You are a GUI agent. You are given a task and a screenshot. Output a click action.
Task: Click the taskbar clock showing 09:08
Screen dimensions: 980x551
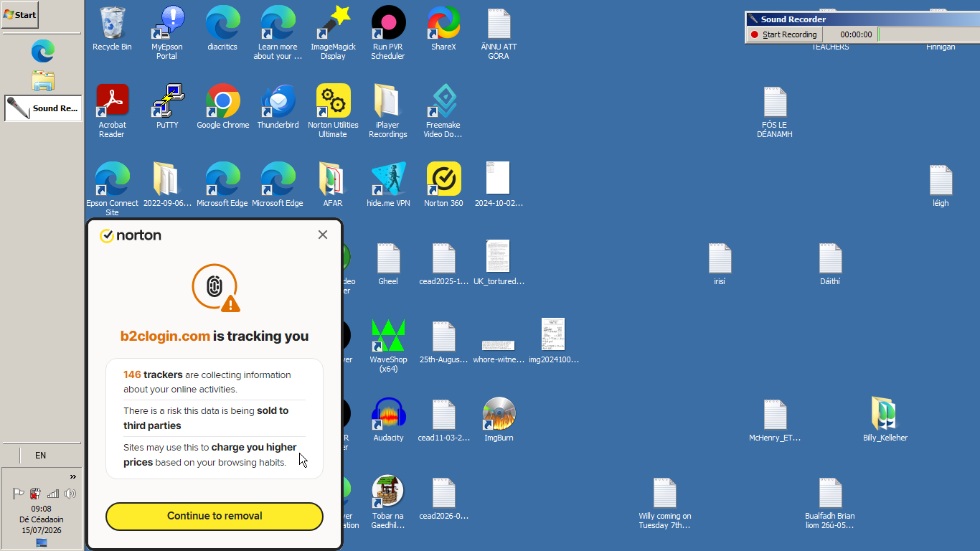point(41,509)
